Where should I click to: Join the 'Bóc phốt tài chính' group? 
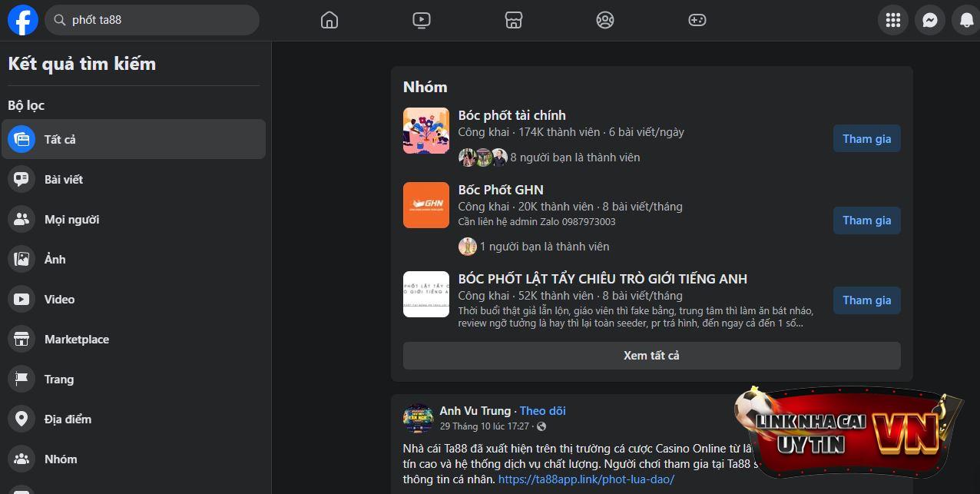point(866,139)
